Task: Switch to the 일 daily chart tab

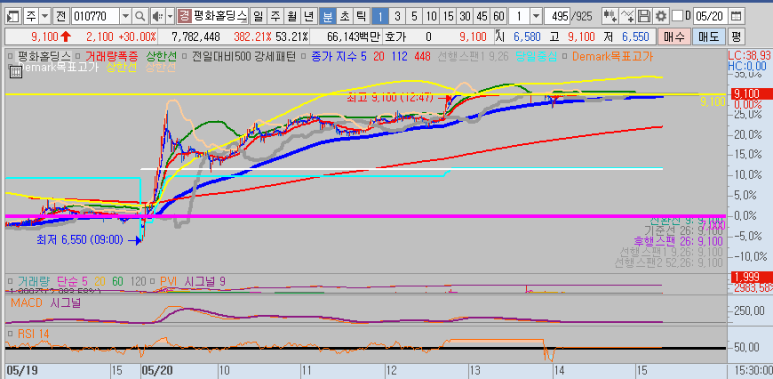Action: pos(258,16)
